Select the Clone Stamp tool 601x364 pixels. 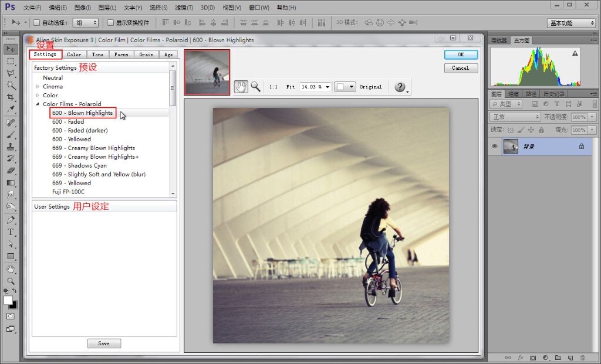tap(11, 146)
